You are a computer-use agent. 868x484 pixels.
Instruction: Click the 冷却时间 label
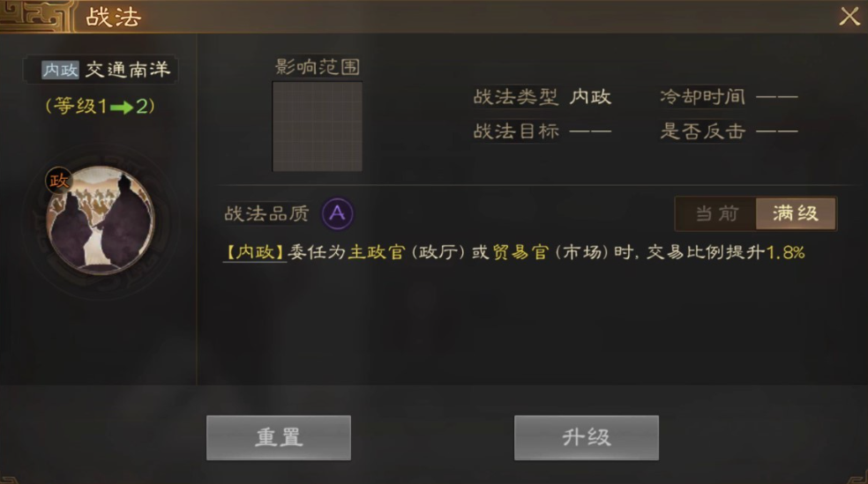[703, 97]
